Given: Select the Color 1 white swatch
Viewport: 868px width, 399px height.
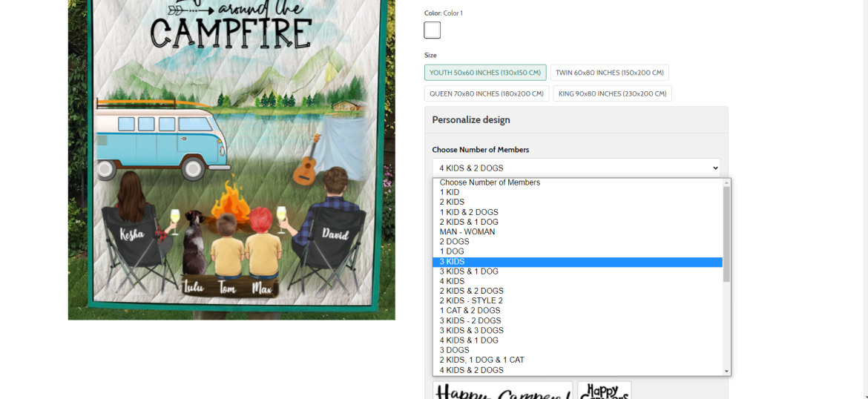Looking at the screenshot, I should coord(433,30).
